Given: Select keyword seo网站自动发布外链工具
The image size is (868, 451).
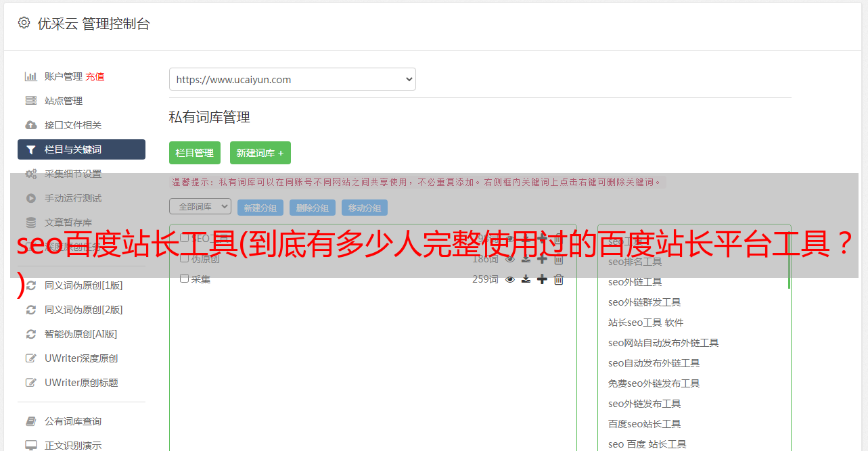Looking at the screenshot, I should pyautogui.click(x=663, y=343).
